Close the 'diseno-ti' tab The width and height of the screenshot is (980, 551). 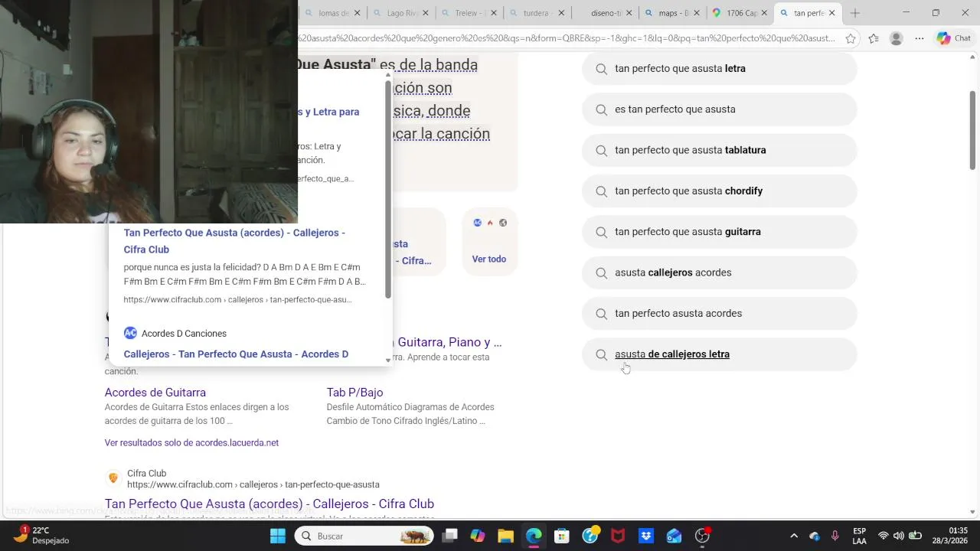[x=629, y=13]
